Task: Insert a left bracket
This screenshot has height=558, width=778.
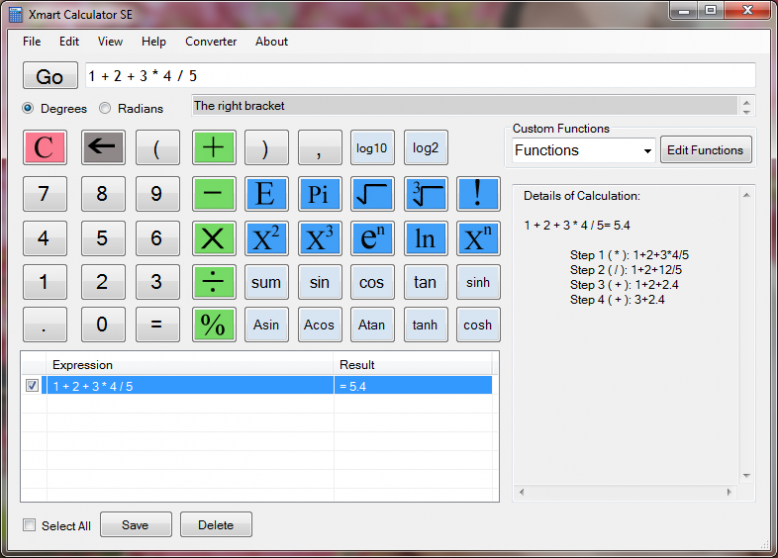Action: (x=157, y=147)
